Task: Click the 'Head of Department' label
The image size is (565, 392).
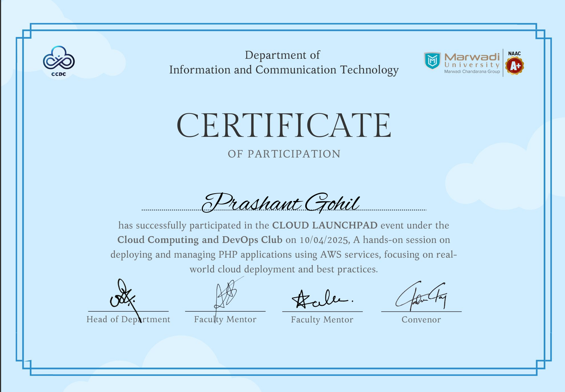Action: tap(128, 319)
